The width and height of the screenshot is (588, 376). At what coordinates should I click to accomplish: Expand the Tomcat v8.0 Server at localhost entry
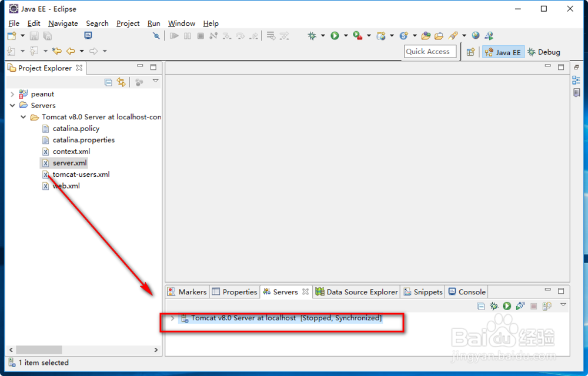point(172,318)
